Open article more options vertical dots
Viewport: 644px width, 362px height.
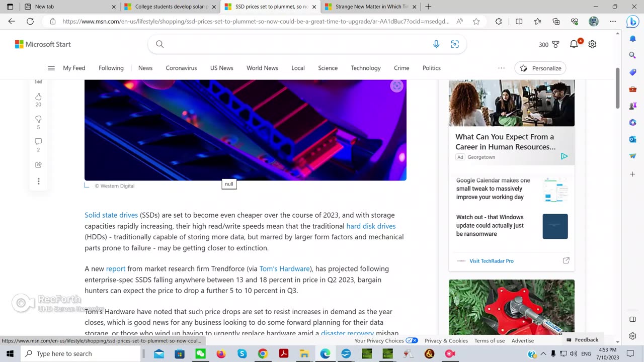38,181
